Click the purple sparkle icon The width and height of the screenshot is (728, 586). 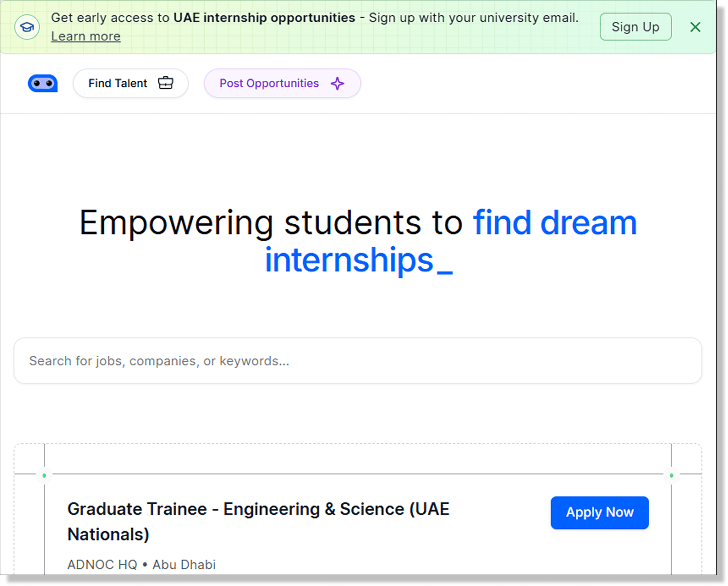point(337,83)
